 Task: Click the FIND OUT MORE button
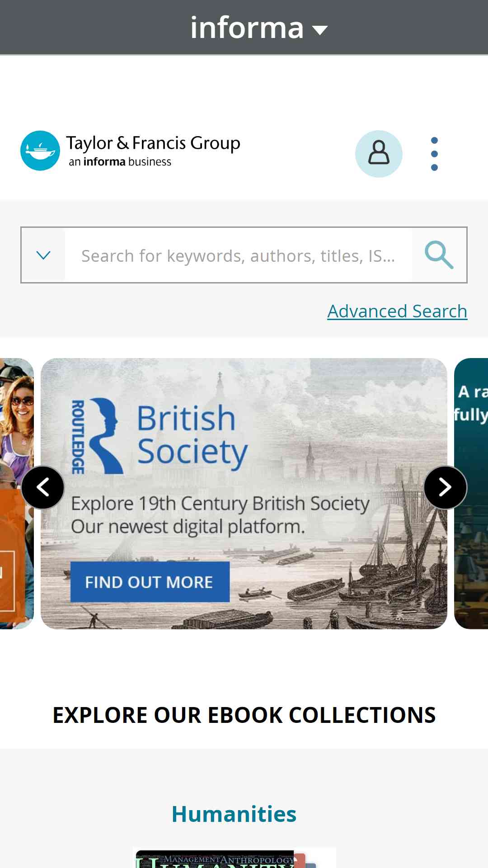click(150, 582)
